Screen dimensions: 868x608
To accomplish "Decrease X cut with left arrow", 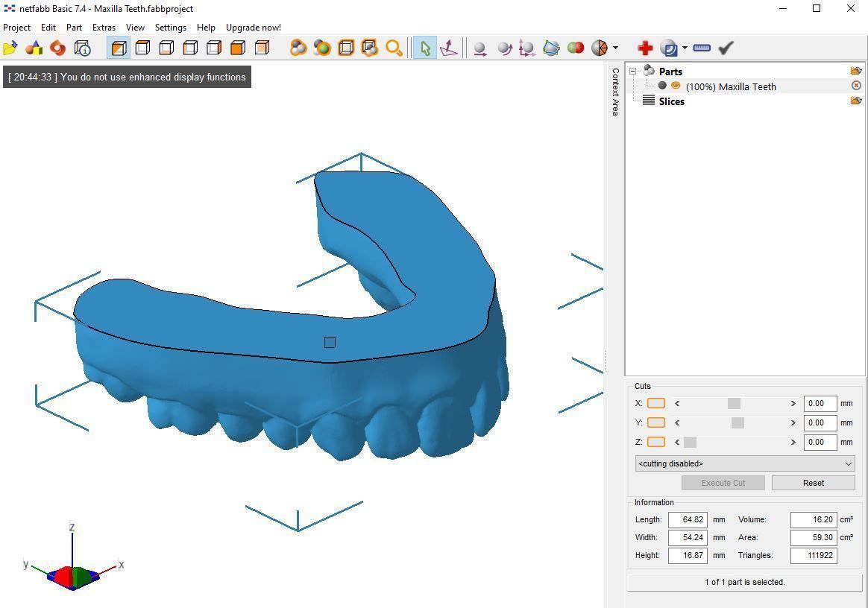I will pyautogui.click(x=677, y=403).
